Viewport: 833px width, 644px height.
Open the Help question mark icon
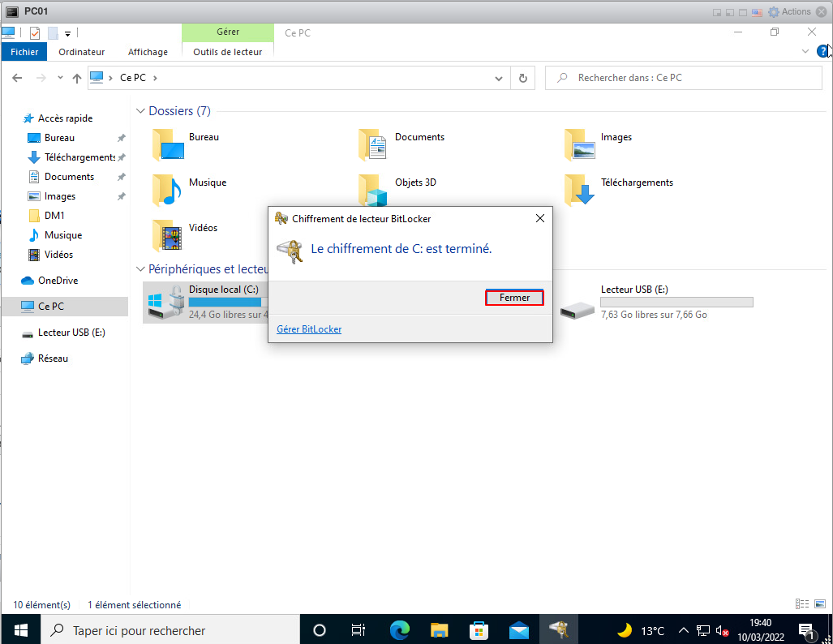(x=822, y=51)
